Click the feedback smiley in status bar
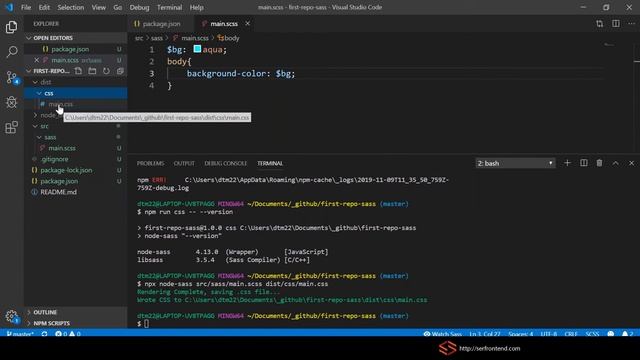 click(611, 334)
